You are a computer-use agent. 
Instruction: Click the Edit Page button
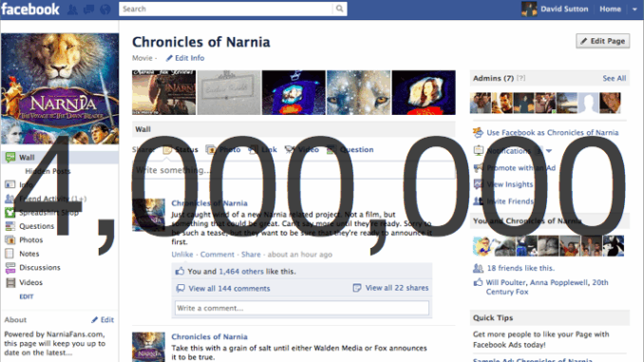pos(602,41)
